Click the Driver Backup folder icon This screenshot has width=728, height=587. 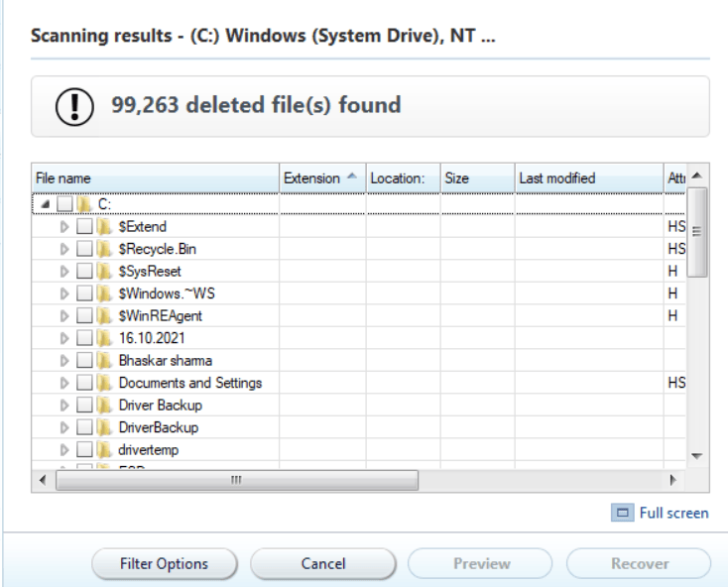coord(104,406)
